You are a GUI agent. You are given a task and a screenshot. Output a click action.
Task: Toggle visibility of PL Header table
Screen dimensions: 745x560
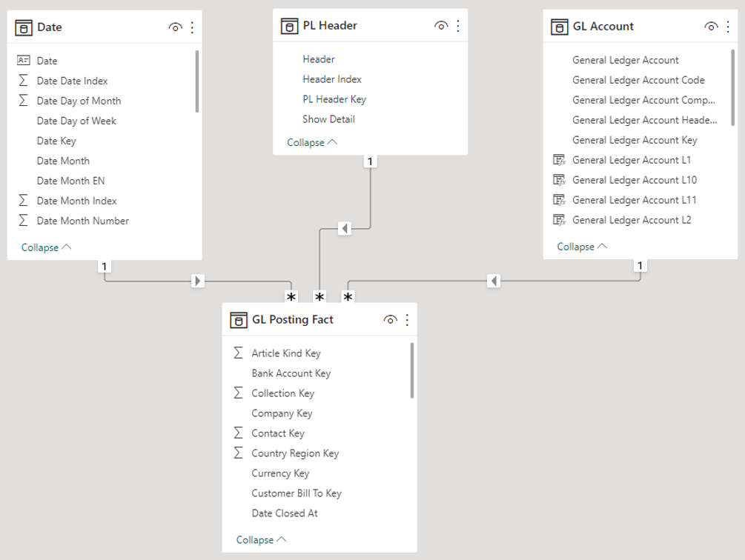click(x=441, y=26)
